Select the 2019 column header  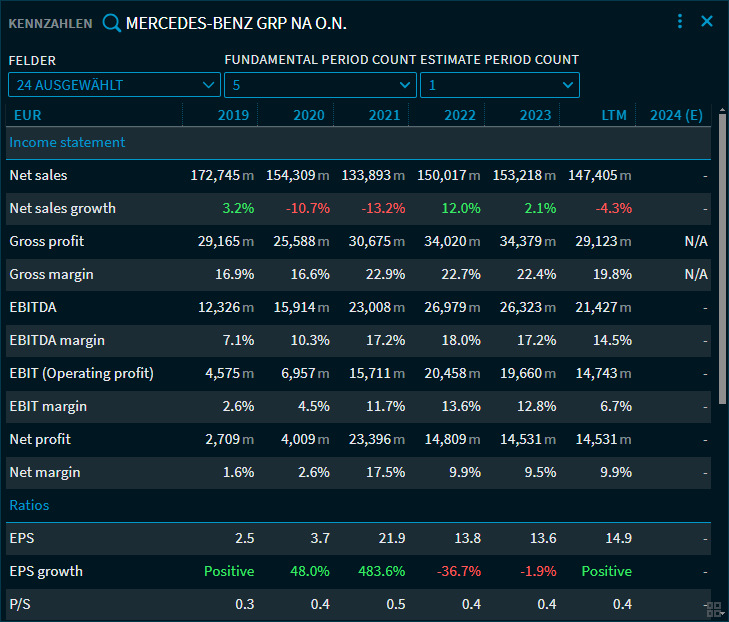233,115
